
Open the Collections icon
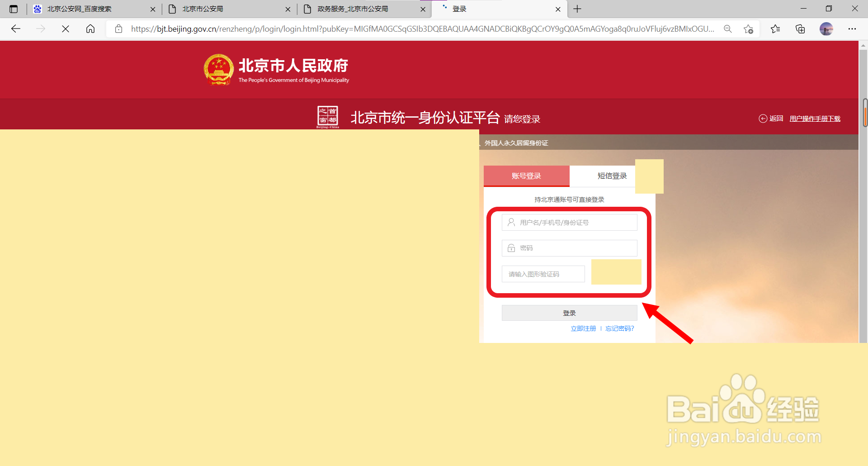tap(800, 29)
